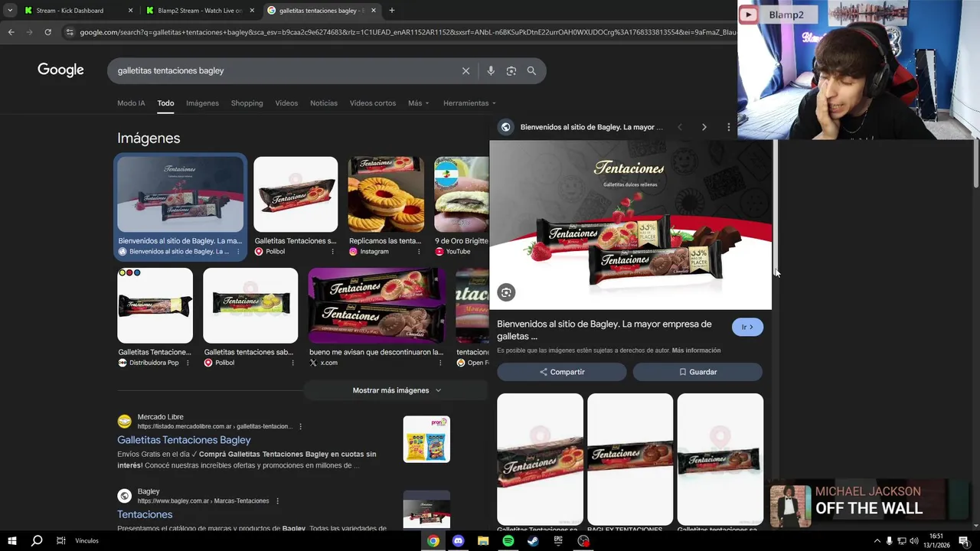
Task: Open Galletitas Tentaciones Bagley Mercado Libre link
Action: (184, 440)
